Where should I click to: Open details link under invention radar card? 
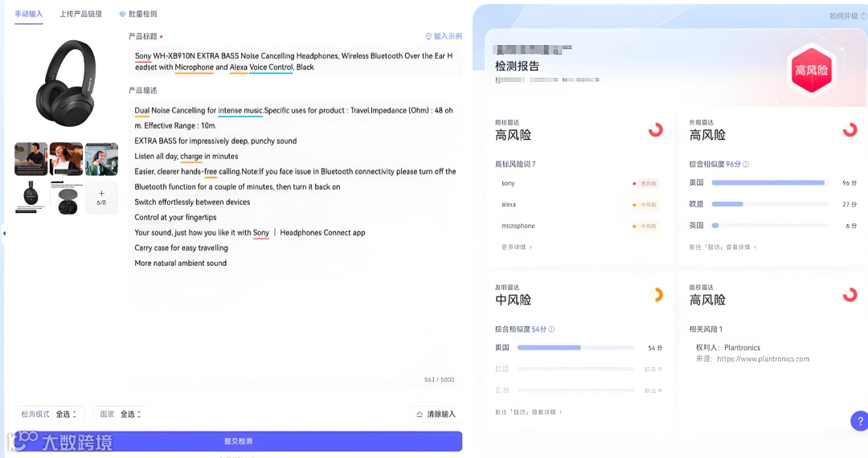click(528, 412)
